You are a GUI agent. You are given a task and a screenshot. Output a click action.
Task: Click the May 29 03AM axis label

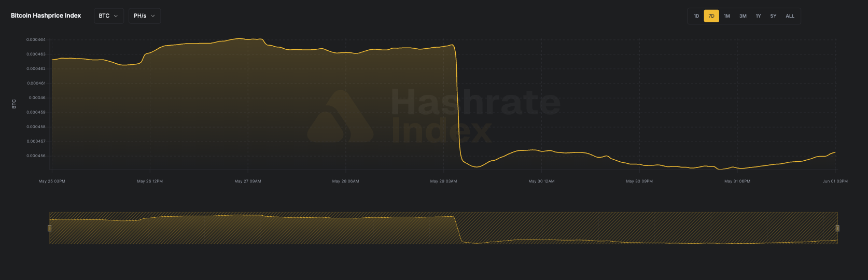pos(444,181)
